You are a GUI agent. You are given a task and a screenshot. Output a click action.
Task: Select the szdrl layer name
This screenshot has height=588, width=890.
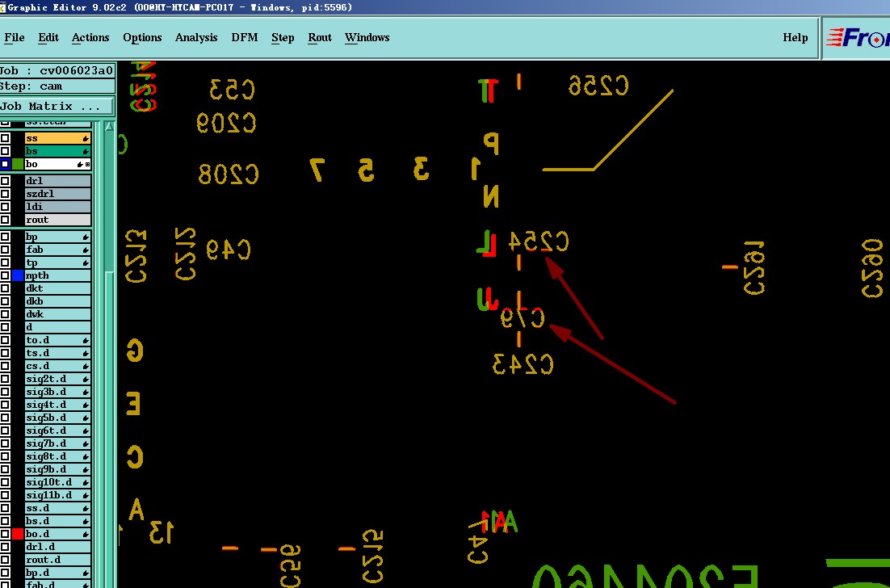click(58, 194)
